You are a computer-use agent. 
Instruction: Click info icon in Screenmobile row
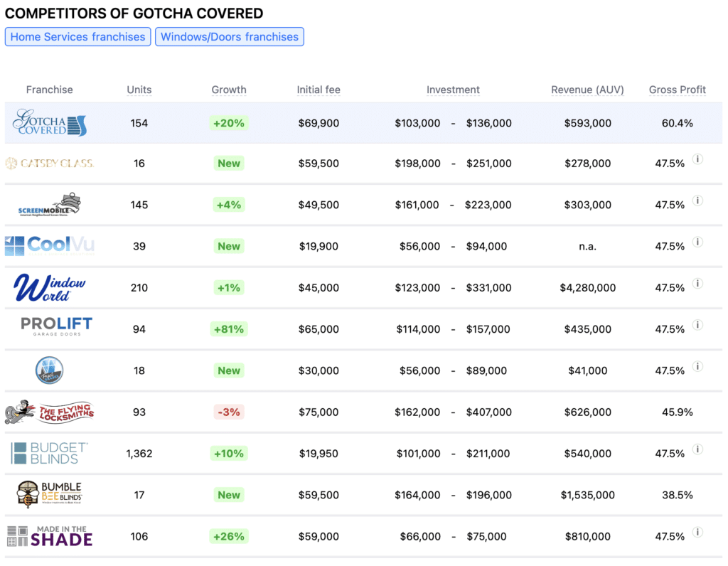coord(697,201)
